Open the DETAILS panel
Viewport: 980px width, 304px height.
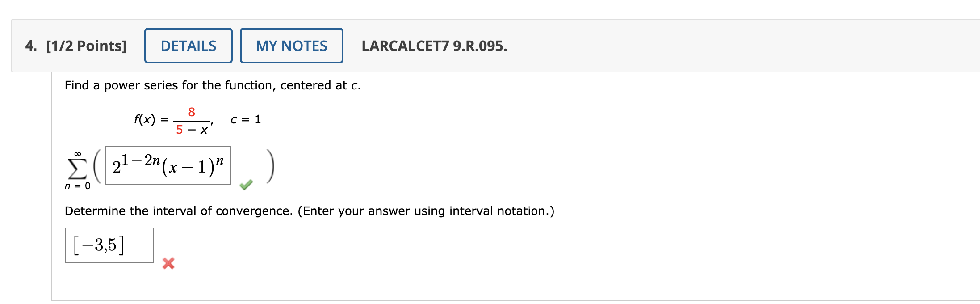188,45
